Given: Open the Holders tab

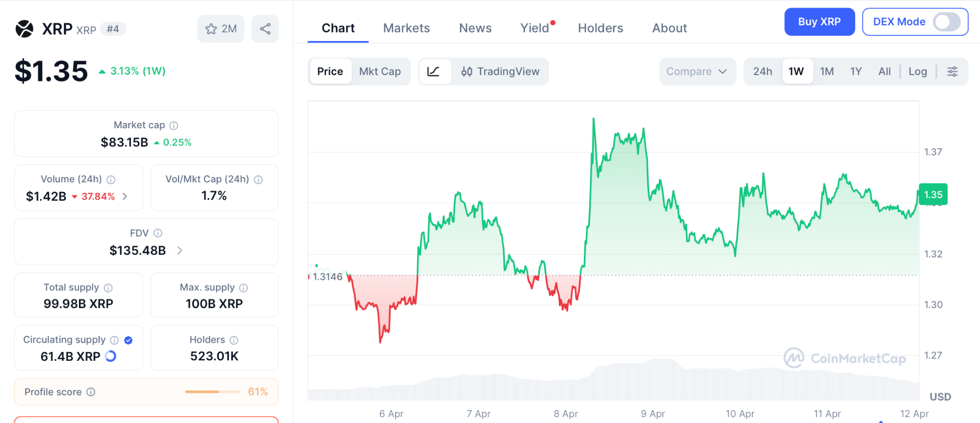Looking at the screenshot, I should (x=600, y=28).
